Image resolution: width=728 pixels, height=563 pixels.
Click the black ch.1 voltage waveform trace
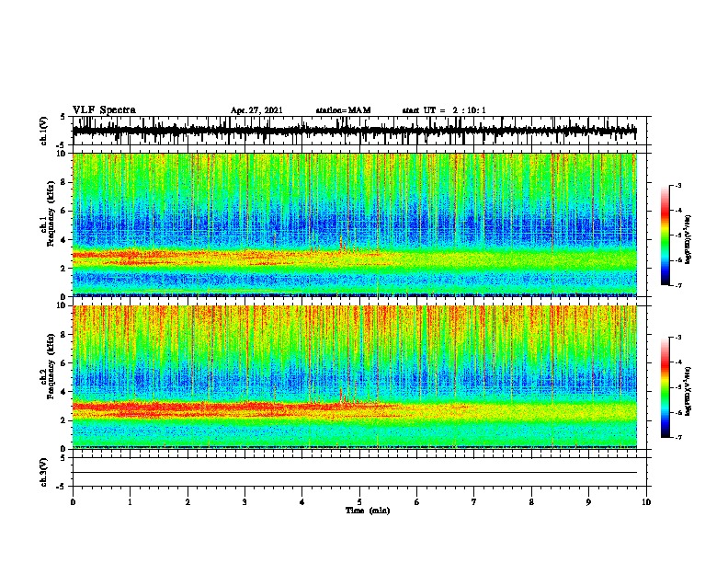coord(355,131)
